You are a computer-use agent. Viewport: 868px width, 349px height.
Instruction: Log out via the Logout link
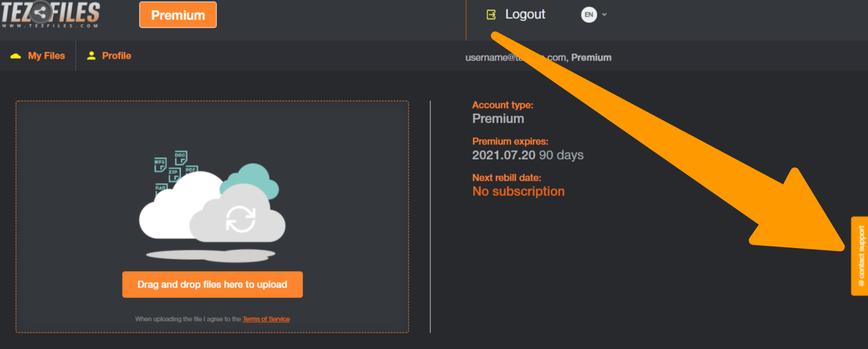click(525, 15)
